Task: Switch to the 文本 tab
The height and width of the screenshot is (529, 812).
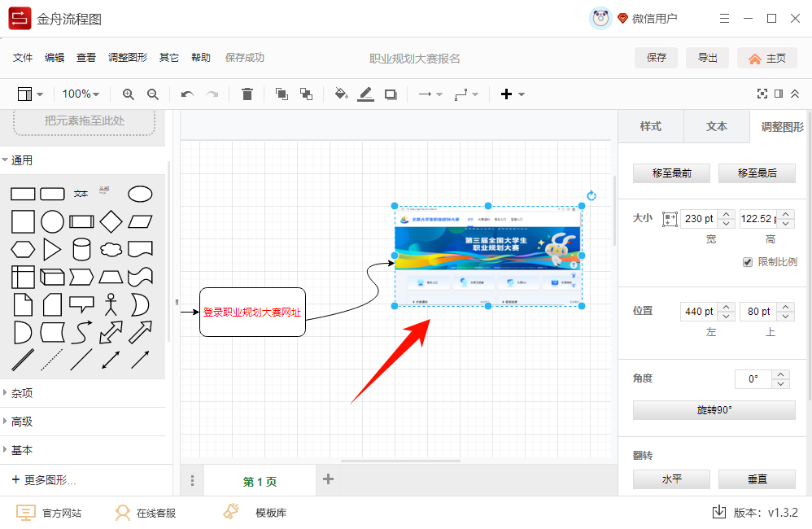Action: [x=717, y=126]
